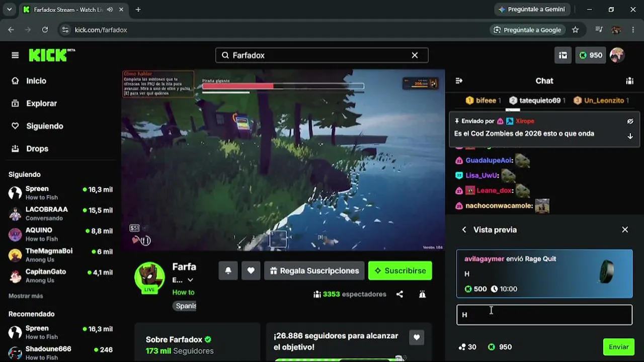Collapse the chat panel arrow icon
This screenshot has height=362, width=644.
(459, 81)
